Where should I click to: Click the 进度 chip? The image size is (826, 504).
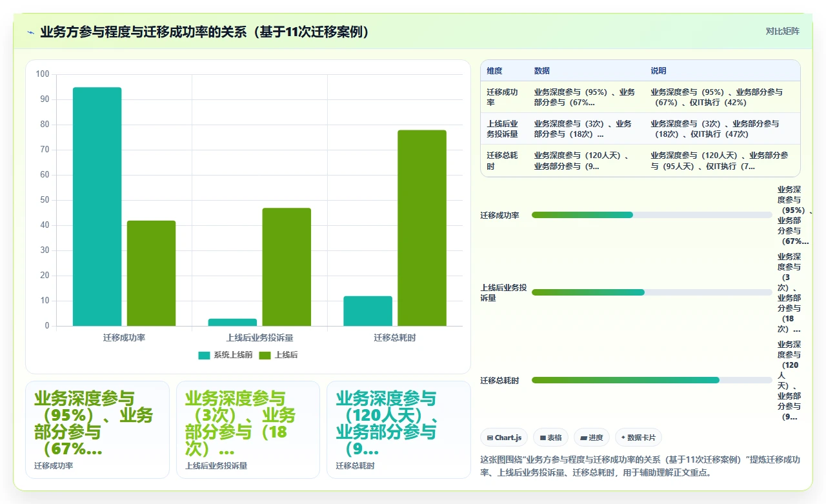pos(592,438)
